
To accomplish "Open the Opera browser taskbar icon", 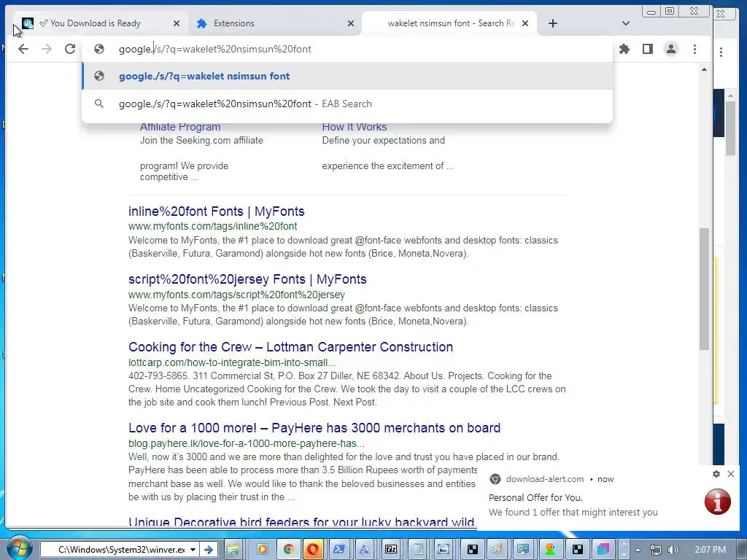I will click(313, 550).
